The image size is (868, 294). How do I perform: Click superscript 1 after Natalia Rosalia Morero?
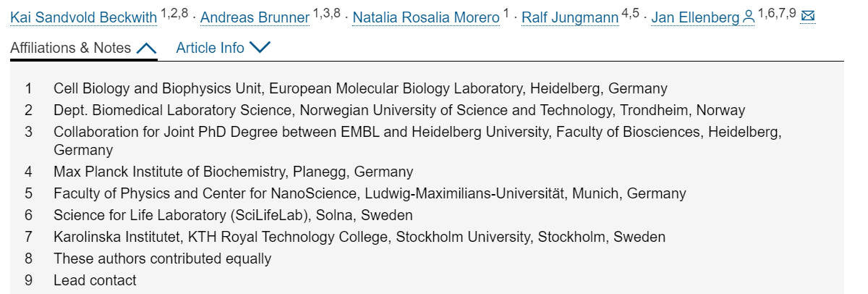(506, 13)
